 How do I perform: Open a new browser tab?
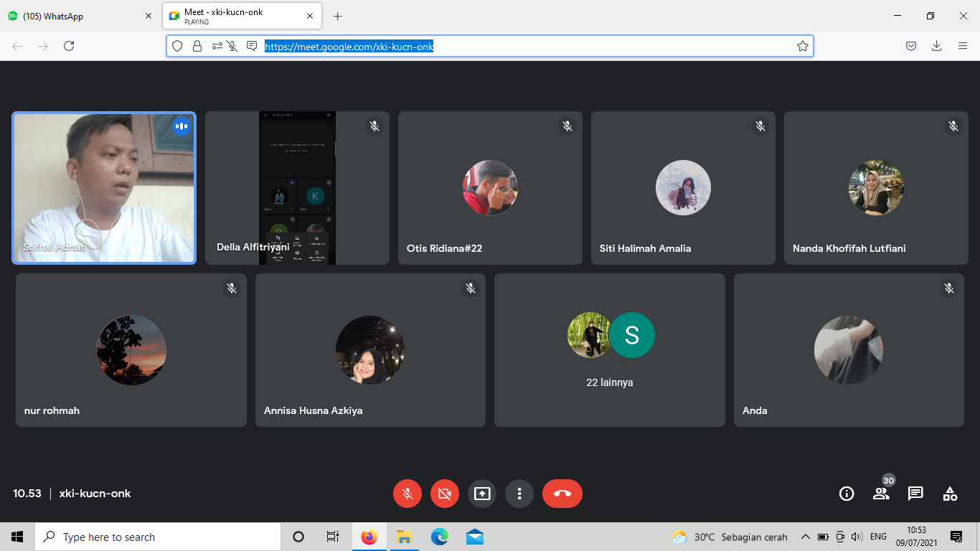point(338,16)
